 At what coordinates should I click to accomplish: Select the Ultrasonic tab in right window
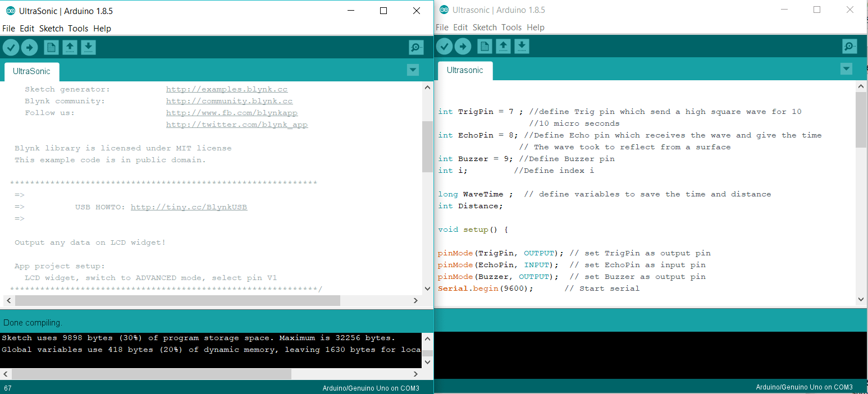click(465, 71)
